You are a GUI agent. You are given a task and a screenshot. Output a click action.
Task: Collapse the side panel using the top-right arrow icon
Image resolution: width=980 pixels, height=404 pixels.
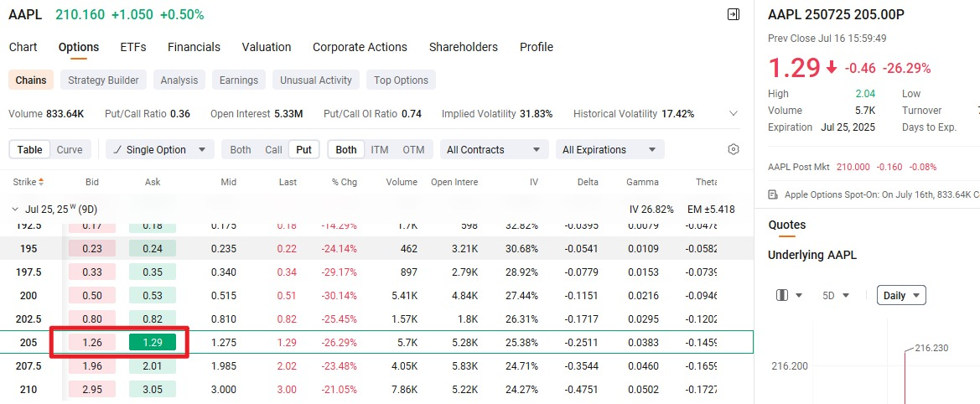(734, 14)
